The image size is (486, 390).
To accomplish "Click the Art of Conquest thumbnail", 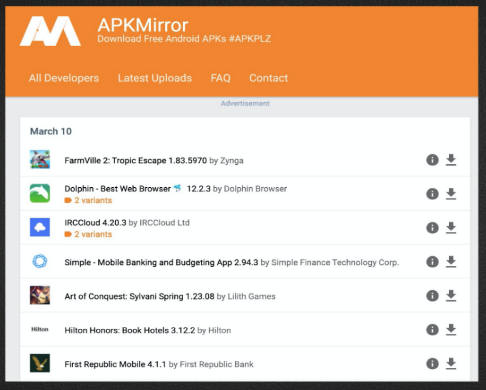I will [40, 295].
